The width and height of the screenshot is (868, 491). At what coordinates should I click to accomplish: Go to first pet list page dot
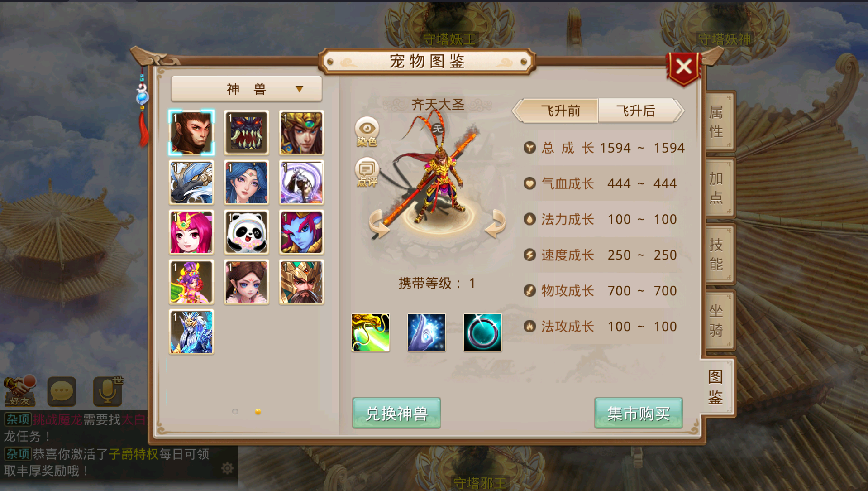(235, 411)
